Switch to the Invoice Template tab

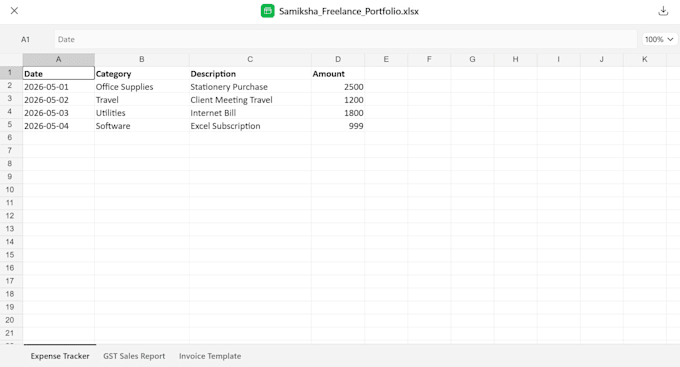[210, 356]
